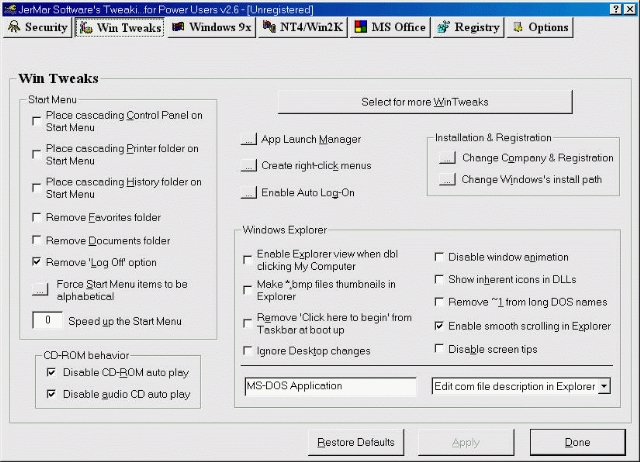Switch to the Windows 9x tab

click(x=211, y=27)
